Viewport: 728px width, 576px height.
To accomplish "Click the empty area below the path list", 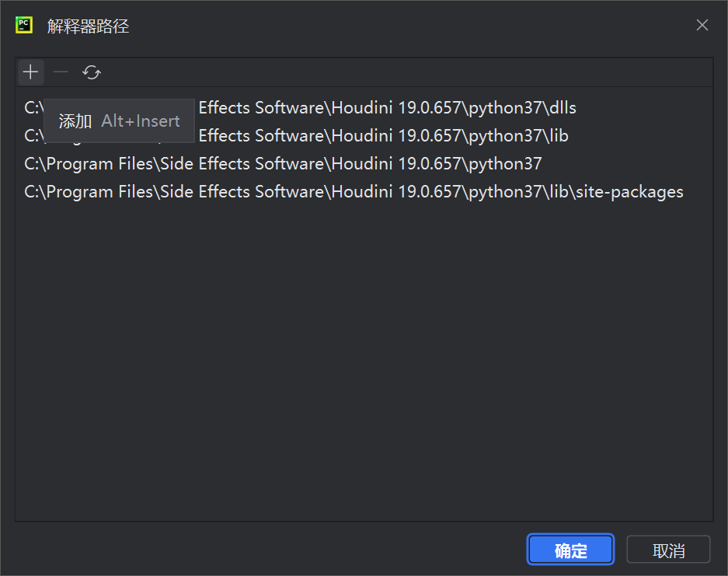I will (x=364, y=350).
